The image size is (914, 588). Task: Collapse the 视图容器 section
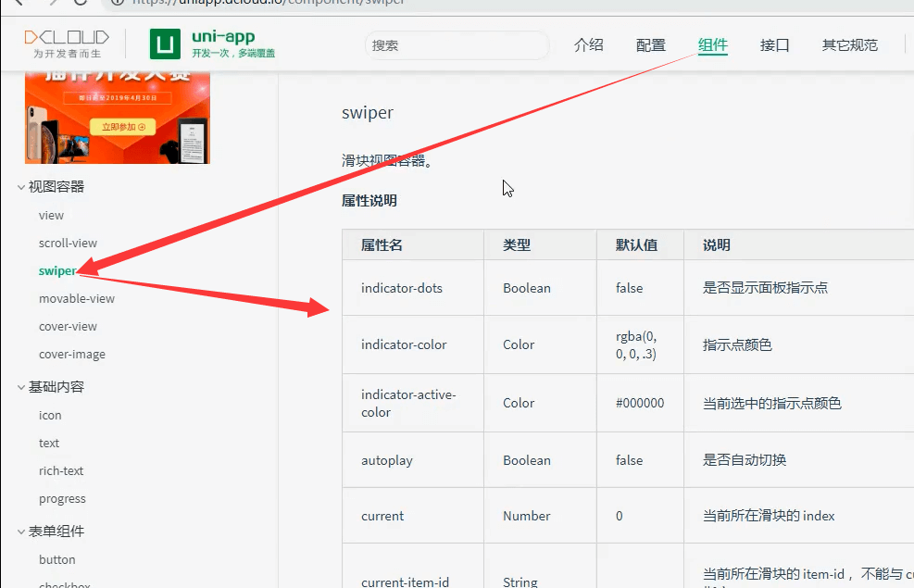[51, 186]
